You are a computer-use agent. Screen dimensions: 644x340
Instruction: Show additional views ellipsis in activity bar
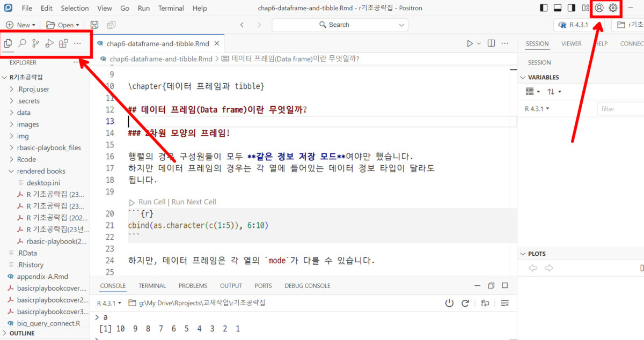[x=77, y=43]
